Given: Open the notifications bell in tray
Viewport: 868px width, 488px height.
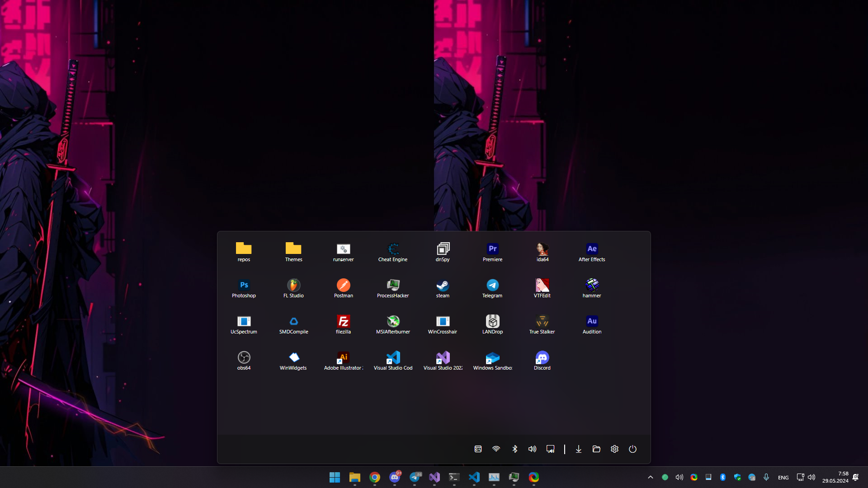Looking at the screenshot, I should pyautogui.click(x=856, y=477).
